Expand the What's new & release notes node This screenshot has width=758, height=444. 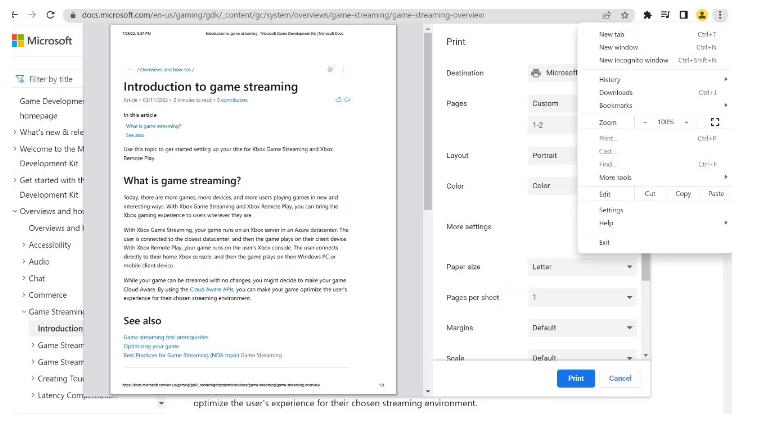tap(15, 132)
